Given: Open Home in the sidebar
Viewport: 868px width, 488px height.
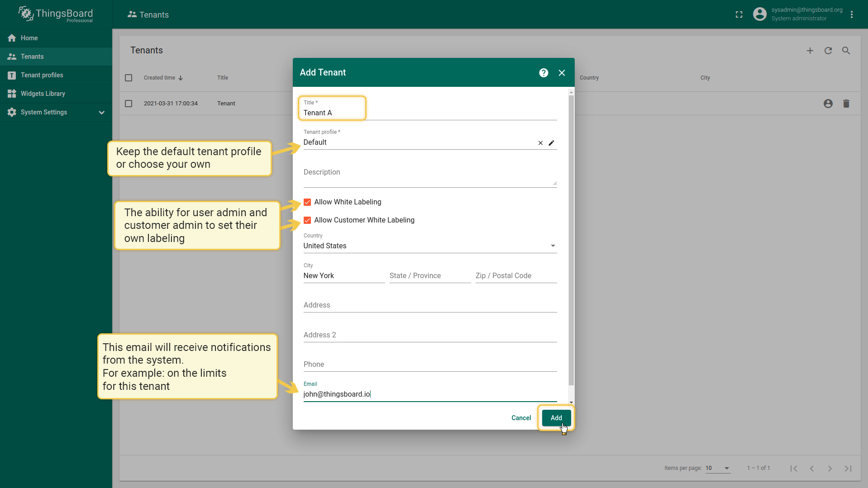Looking at the screenshot, I should point(56,38).
